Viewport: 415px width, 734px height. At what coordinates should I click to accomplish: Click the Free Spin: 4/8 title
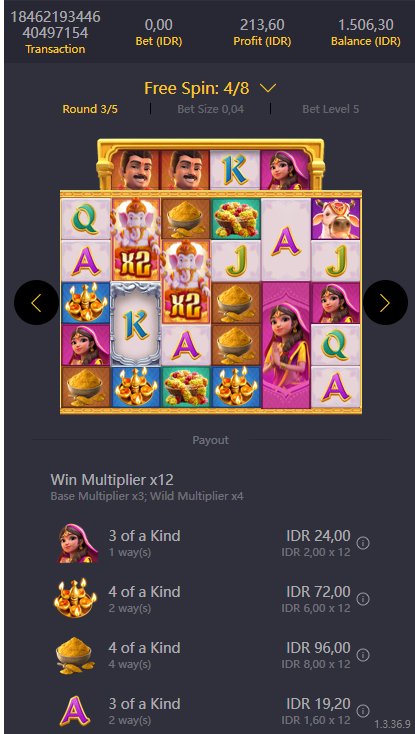click(x=197, y=88)
